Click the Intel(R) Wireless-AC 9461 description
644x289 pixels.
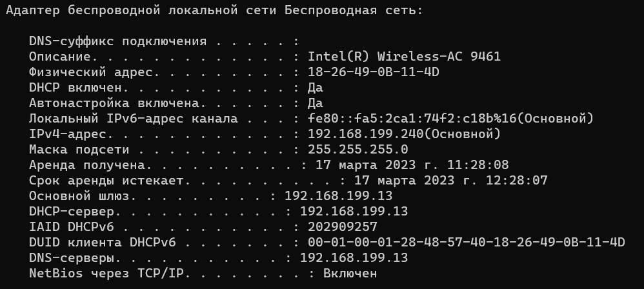[x=404, y=57]
